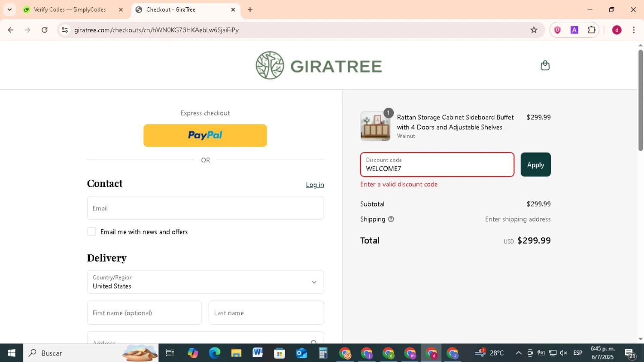The width and height of the screenshot is (644, 362).
Task: Pay with the PayPal express button
Action: (205, 135)
